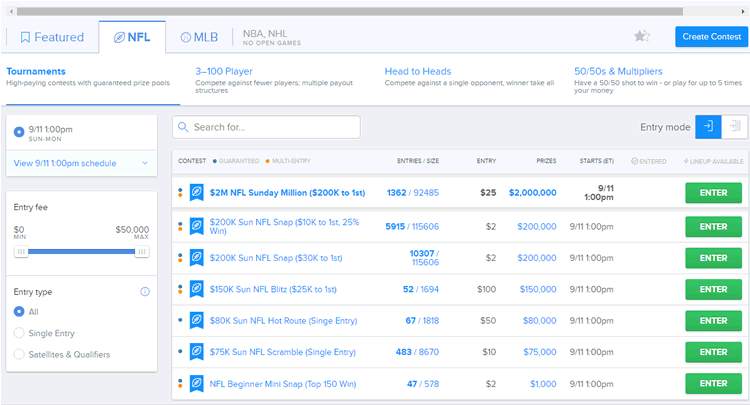The height and width of the screenshot is (405, 750).
Task: Select Satellites & Qualifiers radio button
Action: (x=19, y=354)
